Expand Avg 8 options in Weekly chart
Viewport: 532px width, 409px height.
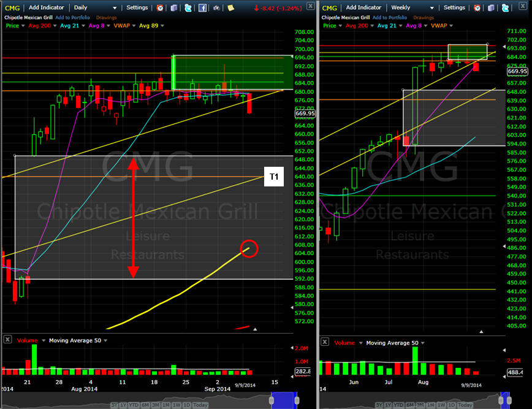(425, 26)
